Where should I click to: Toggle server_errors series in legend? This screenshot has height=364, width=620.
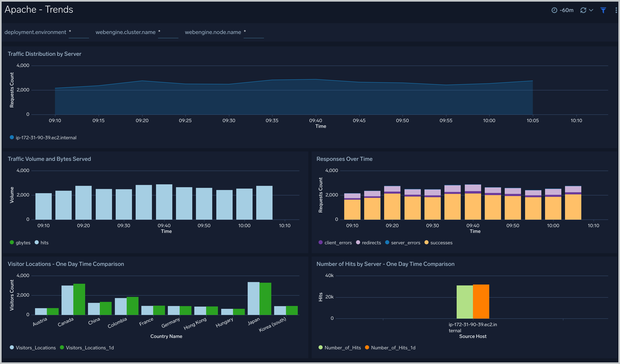[402, 242]
